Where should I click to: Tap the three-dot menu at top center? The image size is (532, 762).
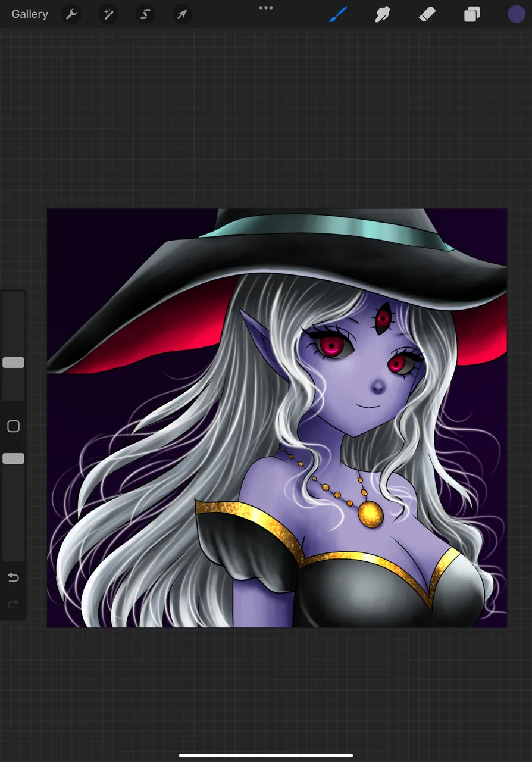266,8
